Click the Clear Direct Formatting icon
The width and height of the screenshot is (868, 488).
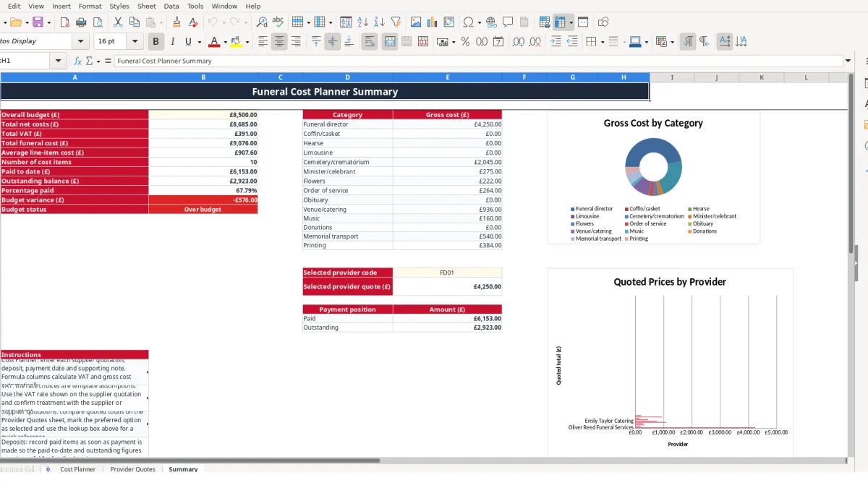point(192,22)
